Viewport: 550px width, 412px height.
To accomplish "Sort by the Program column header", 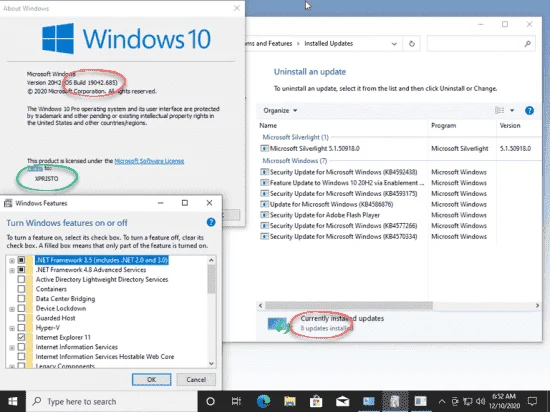I will click(443, 126).
